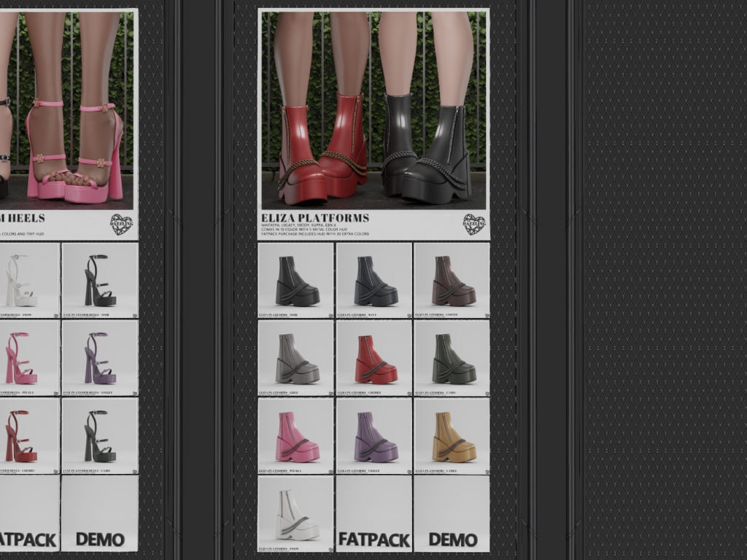The width and height of the screenshot is (747, 560).
Task: Open the Eliza Platforms main poster image
Action: (373, 109)
